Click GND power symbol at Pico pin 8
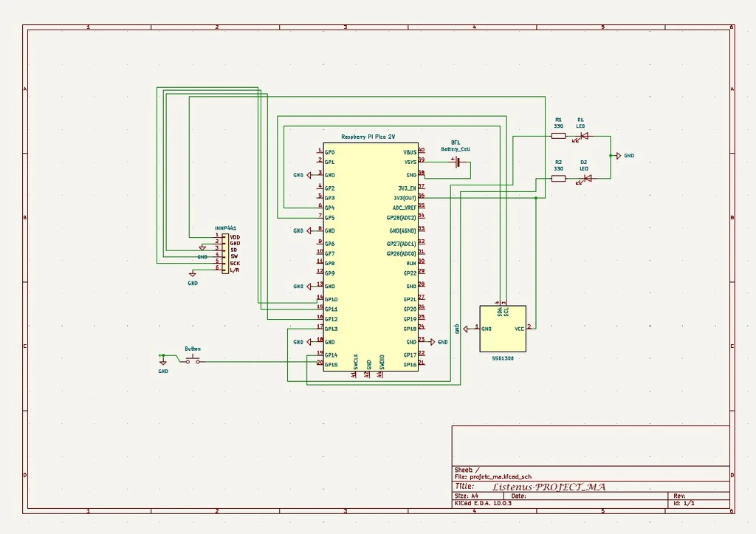The image size is (756, 534). (309, 230)
